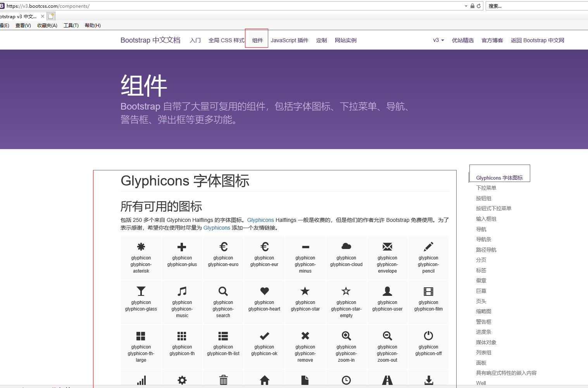Open the 入门 nav item

coord(195,40)
